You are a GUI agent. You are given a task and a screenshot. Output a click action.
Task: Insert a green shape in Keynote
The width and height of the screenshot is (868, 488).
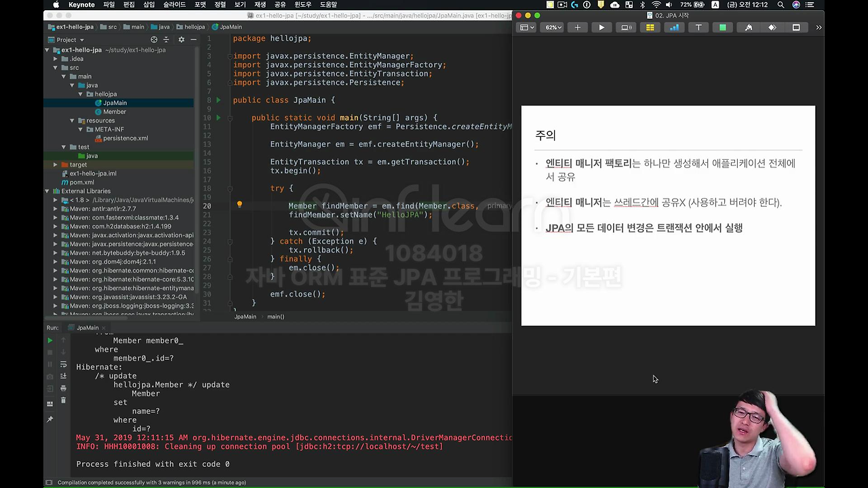723,28
